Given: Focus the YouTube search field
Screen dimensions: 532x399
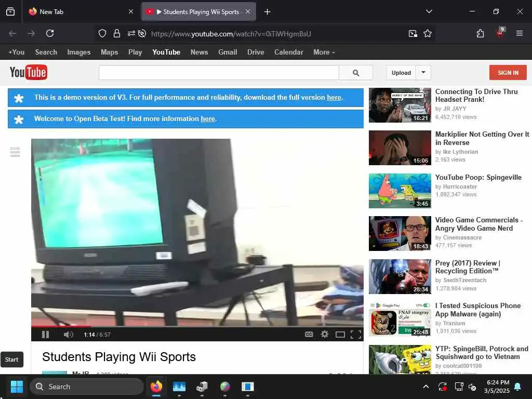Looking at the screenshot, I should [x=219, y=73].
